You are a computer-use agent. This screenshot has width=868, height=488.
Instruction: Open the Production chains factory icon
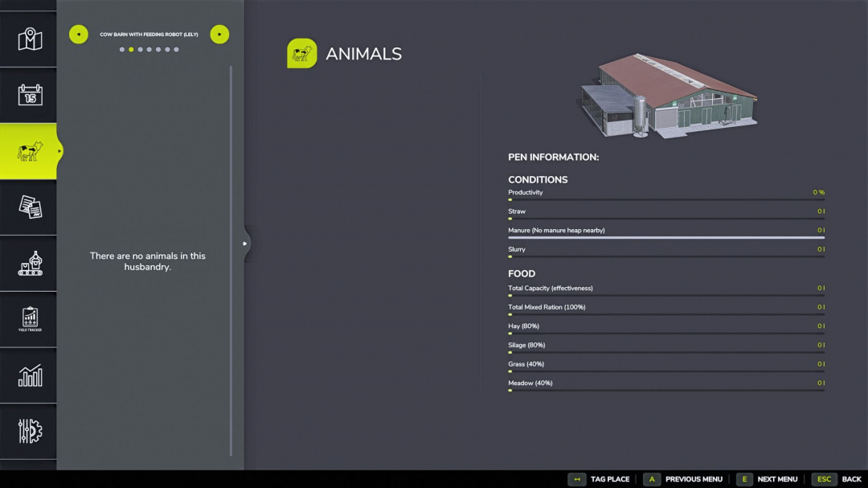30,263
